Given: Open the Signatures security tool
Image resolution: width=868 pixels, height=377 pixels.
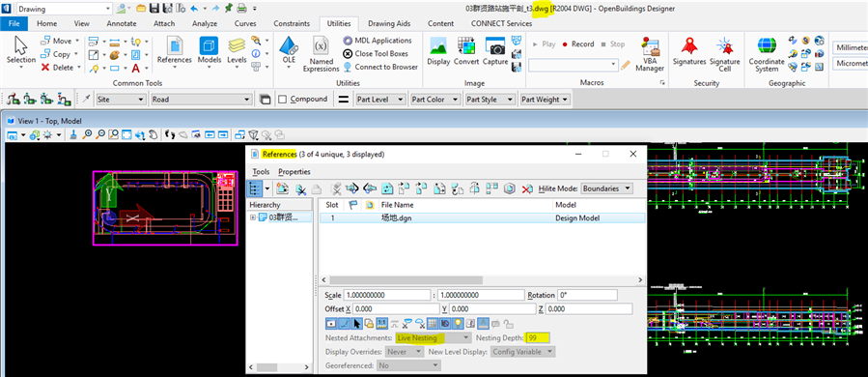Looking at the screenshot, I should [x=689, y=51].
